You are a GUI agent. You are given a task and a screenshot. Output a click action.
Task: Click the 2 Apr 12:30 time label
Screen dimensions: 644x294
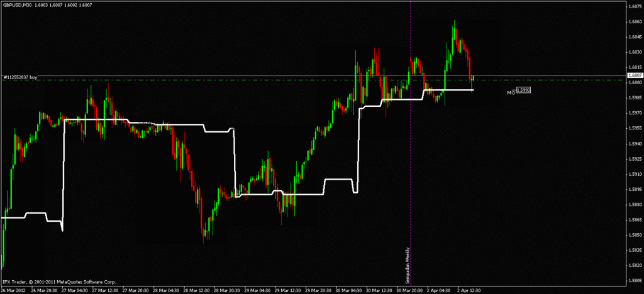point(468,290)
